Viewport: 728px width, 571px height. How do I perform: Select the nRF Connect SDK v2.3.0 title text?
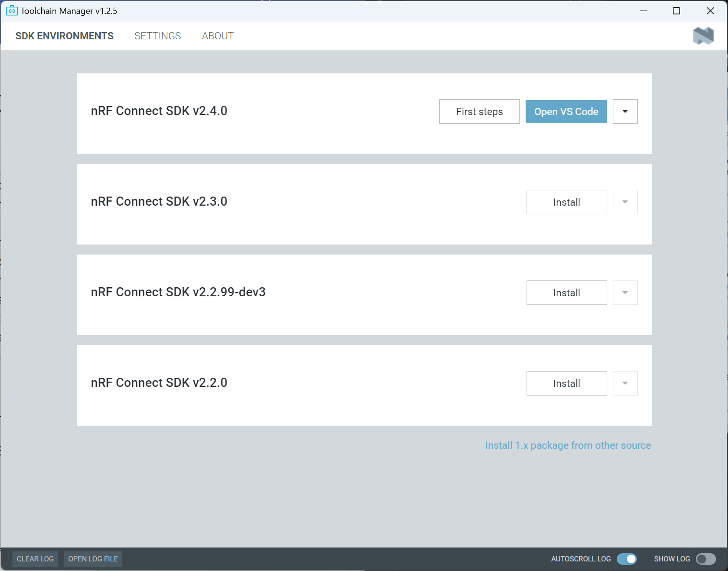(159, 201)
